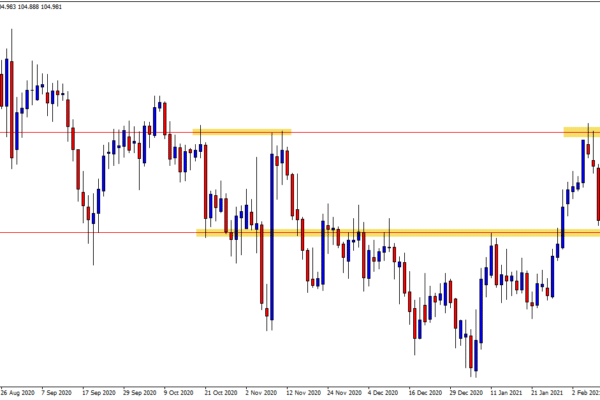Image resolution: width=600 pixels, height=400 pixels.
Task: Select the orange zone near 2 Feb
Action: (x=580, y=132)
